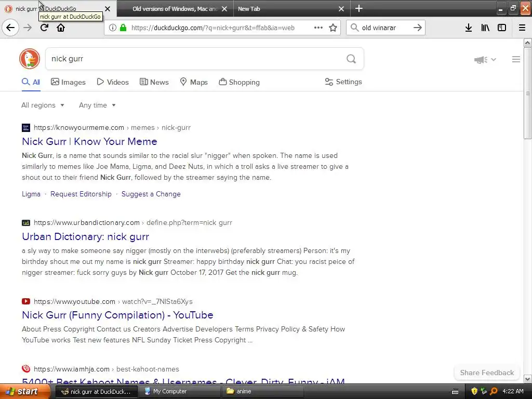
Task: Close the Old versions of Windows tab
Action: [x=224, y=9]
